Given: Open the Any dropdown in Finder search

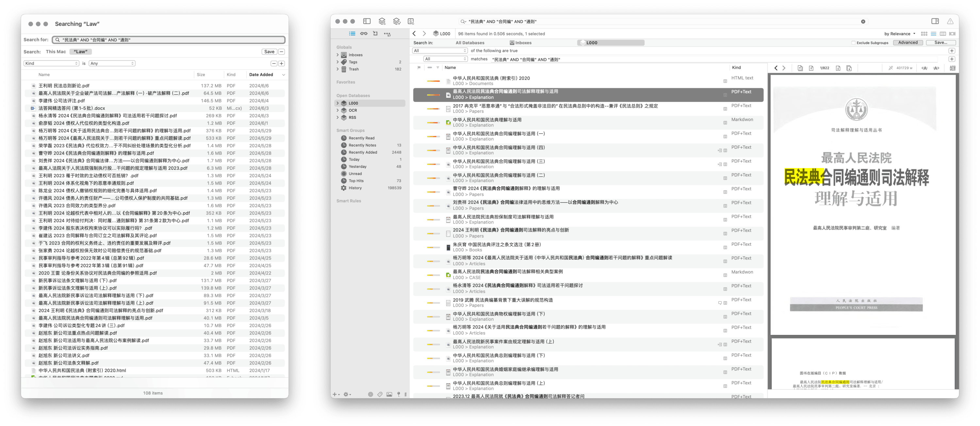Looking at the screenshot, I should click(x=112, y=63).
